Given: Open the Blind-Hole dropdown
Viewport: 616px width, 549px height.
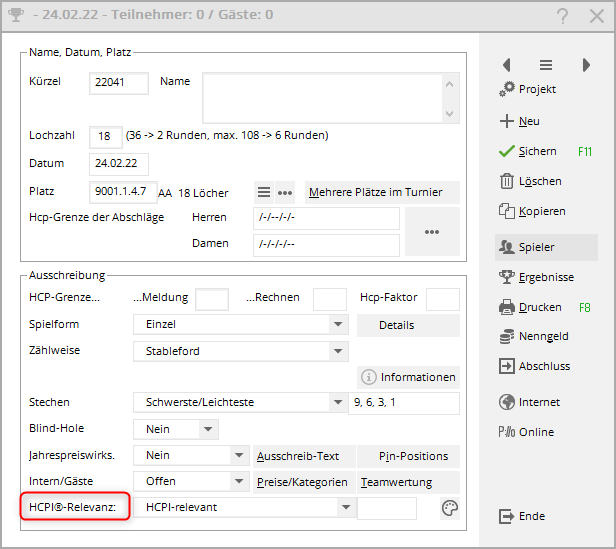Looking at the screenshot, I should (208, 429).
